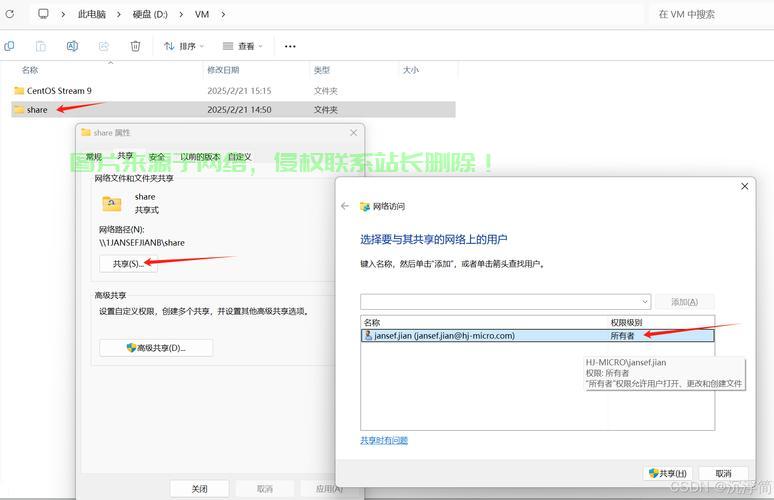774x500 pixels.
Task: Click the refresh icon in Explorer
Action: [9, 14]
